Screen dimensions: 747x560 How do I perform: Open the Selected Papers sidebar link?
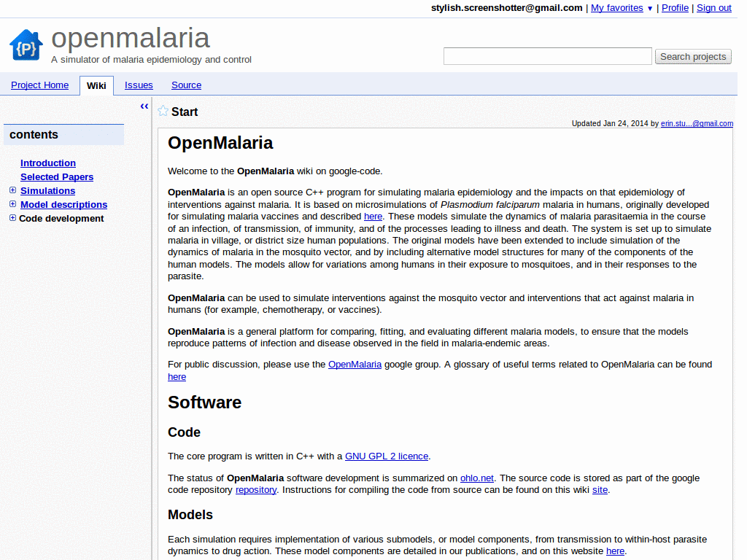point(57,176)
